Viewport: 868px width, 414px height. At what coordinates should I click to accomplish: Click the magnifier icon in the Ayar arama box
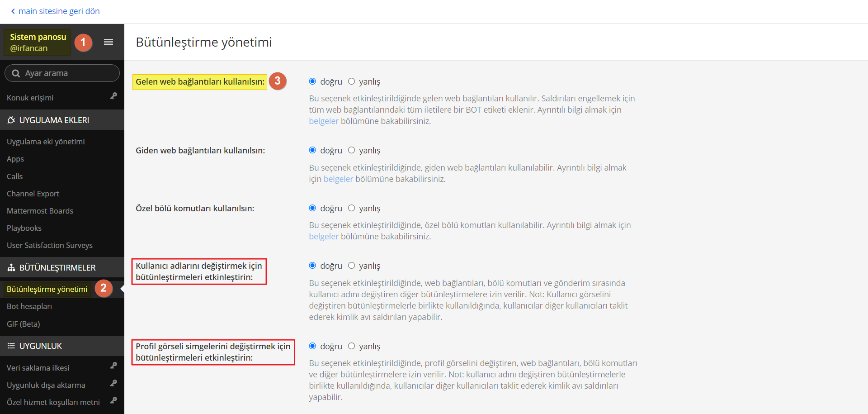pos(16,73)
